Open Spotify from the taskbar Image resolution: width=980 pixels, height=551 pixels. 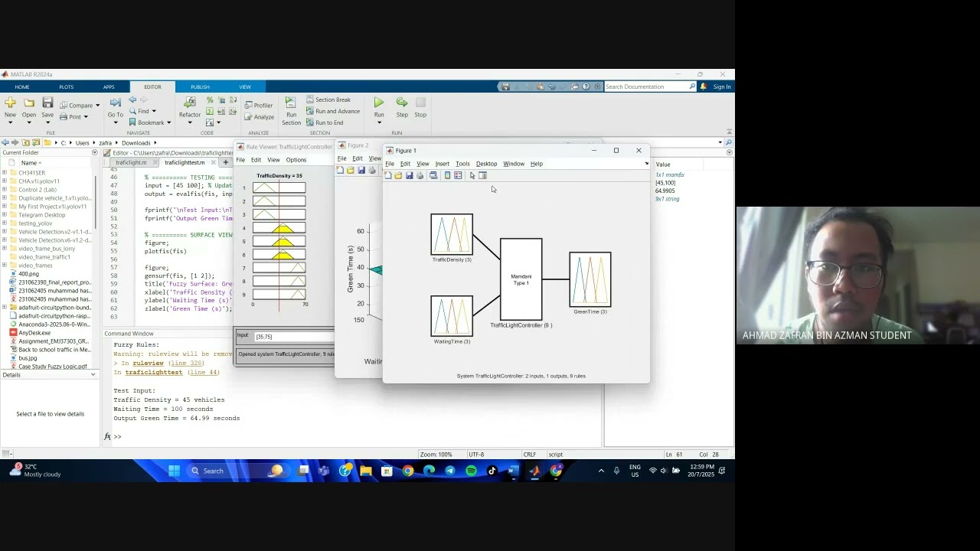tap(471, 471)
